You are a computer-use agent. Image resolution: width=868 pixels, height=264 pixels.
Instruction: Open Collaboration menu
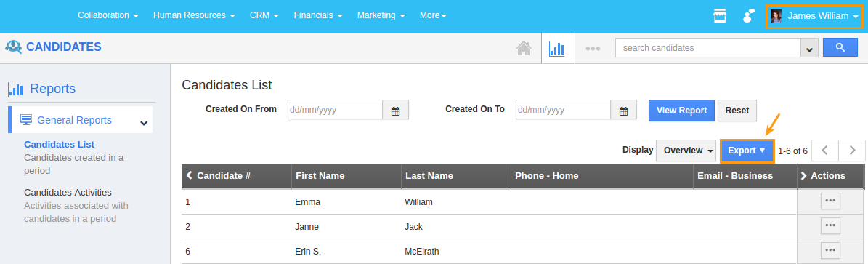tap(108, 15)
